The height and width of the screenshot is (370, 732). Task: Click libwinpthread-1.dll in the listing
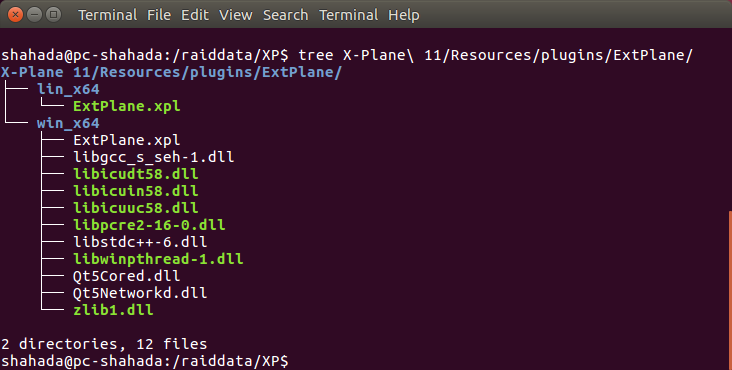pyautogui.click(x=158, y=259)
